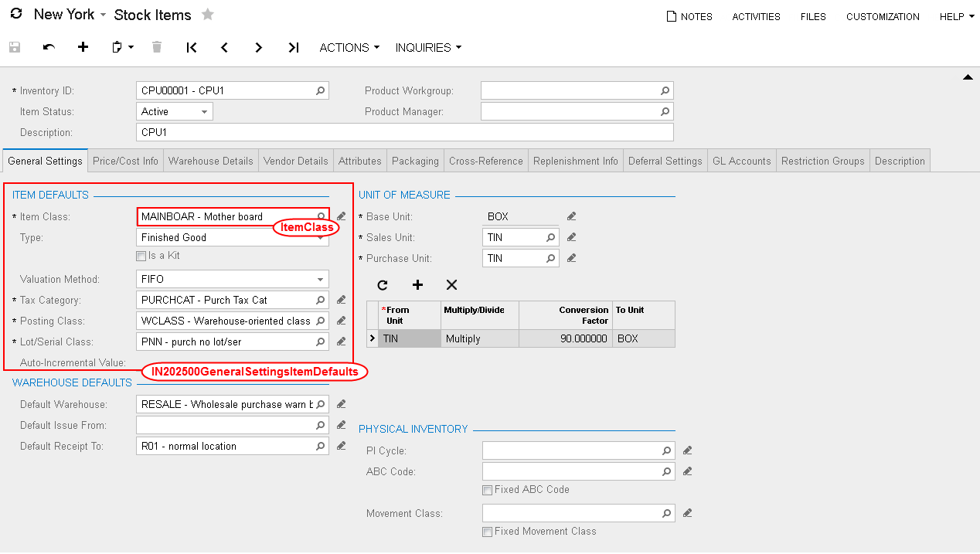This screenshot has width=980, height=554.
Task: Check the Fixed ABC Code box
Action: click(487, 490)
